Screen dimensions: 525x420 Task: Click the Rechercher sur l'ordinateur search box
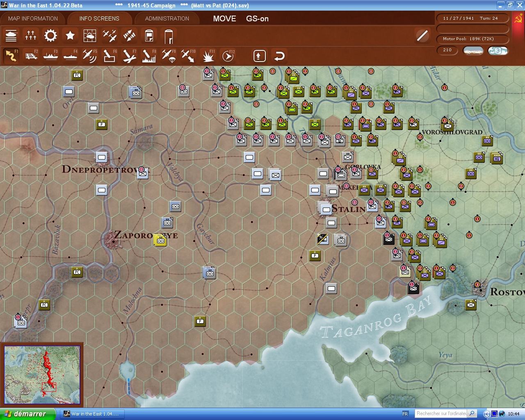(441, 413)
